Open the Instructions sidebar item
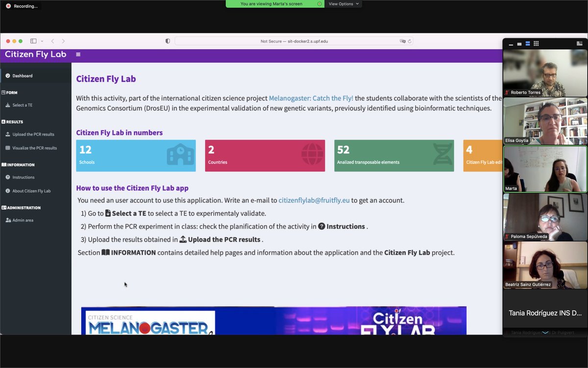Viewport: 588px width, 368px height. 36,177
